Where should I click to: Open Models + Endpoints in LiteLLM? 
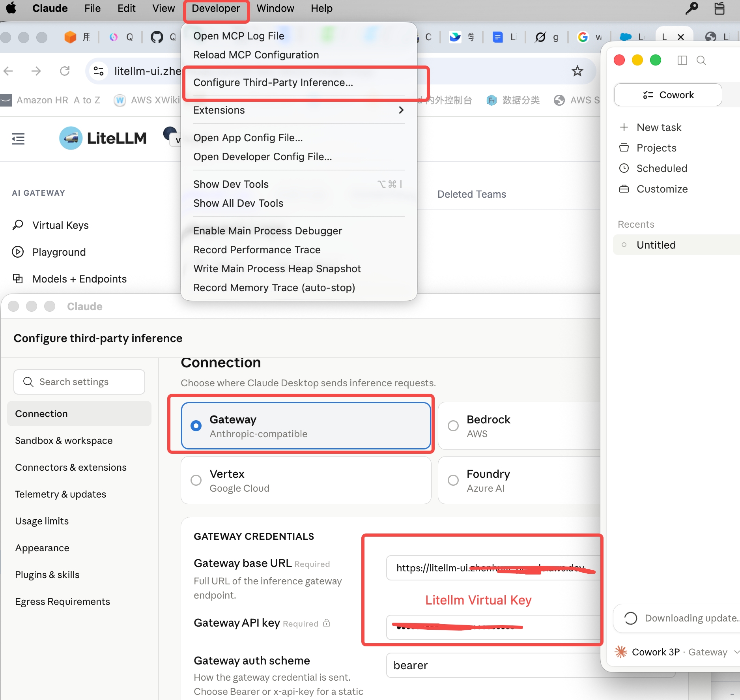[79, 279]
